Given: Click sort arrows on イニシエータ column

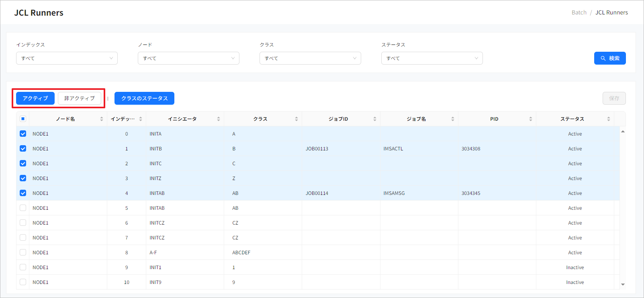Looking at the screenshot, I should (219, 119).
